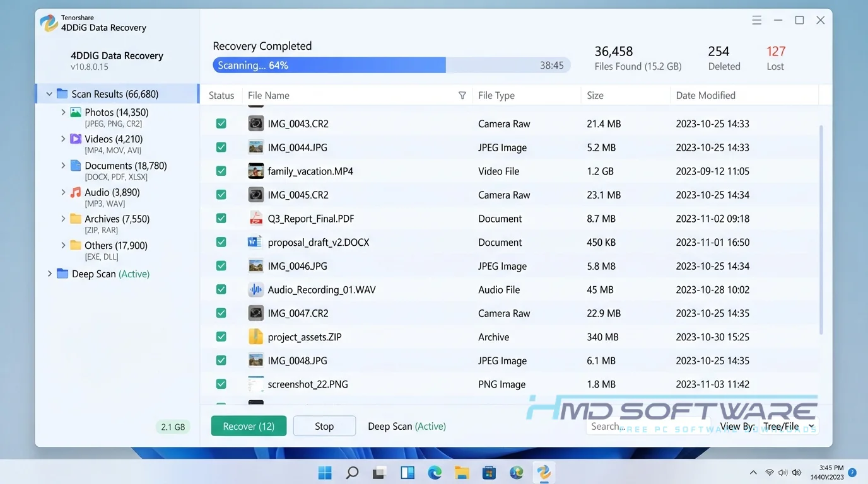Click the video thumbnail icon for family_vacation.MP4
Viewport: 868px width, 484px height.
point(255,171)
